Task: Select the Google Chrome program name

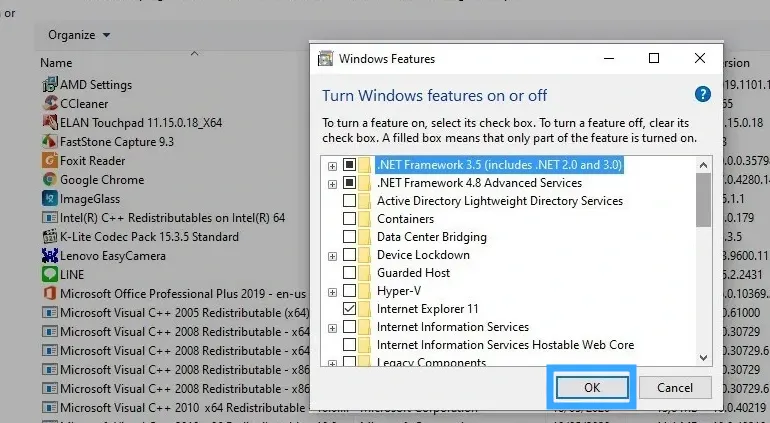Action: point(102,180)
